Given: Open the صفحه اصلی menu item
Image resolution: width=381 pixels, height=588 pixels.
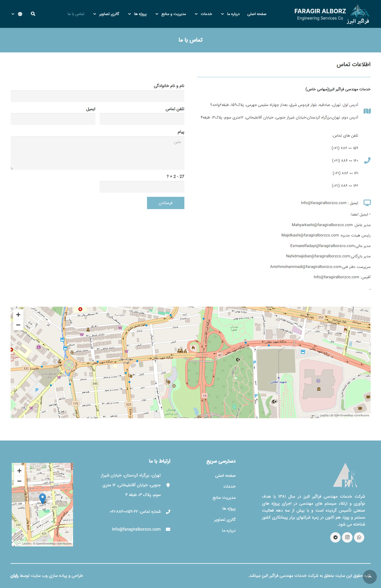Looking at the screenshot, I should click(257, 14).
